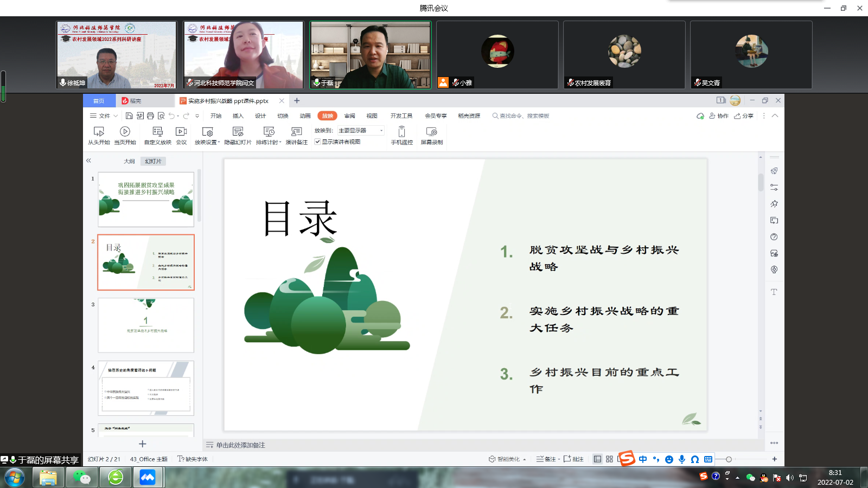
Task: Open presenter notes (演讲备注)
Action: point(296,135)
